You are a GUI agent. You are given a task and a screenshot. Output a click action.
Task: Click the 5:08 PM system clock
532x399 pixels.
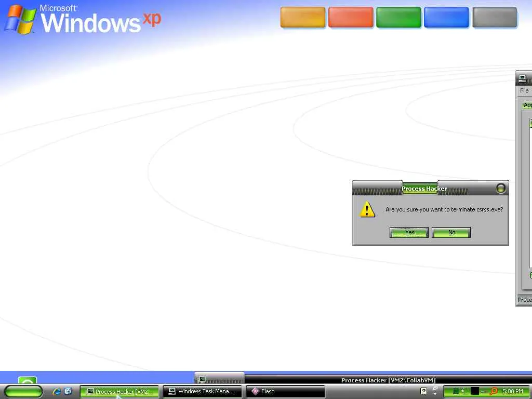(513, 391)
